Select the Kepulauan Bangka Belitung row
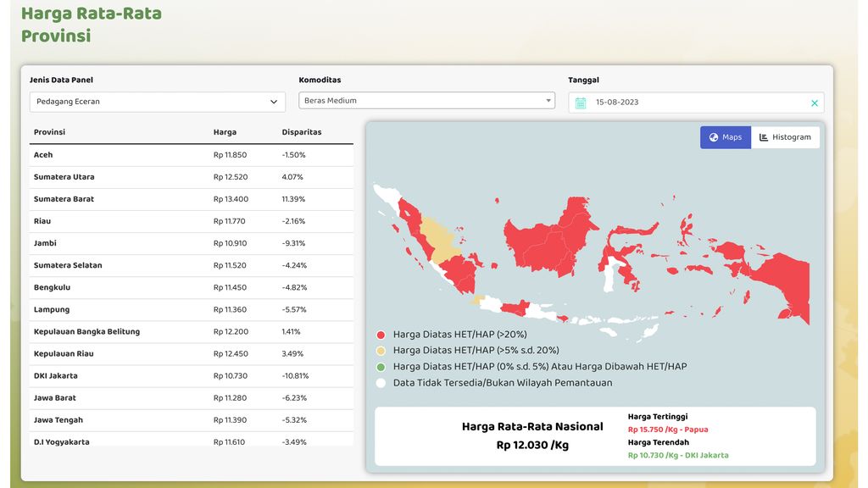This screenshot has height=488, width=868. [191, 332]
